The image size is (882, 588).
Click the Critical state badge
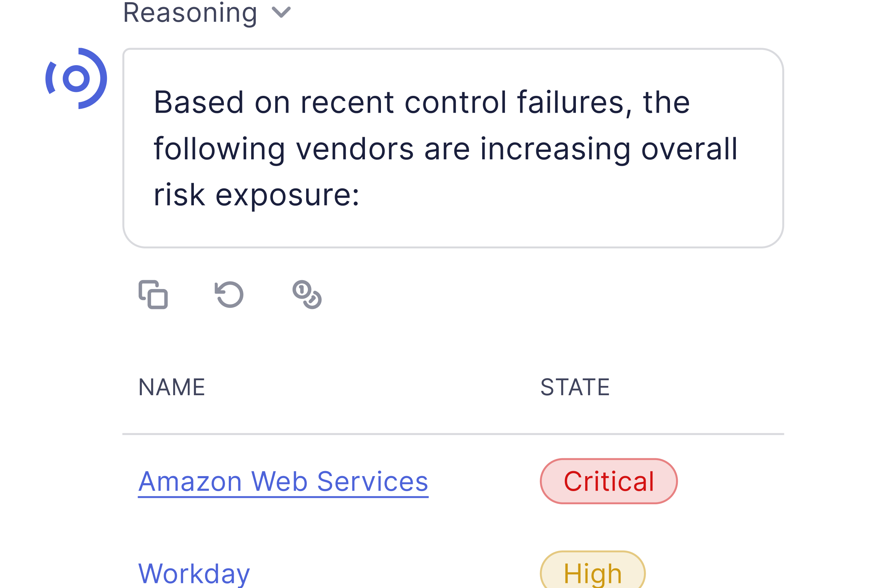(609, 481)
